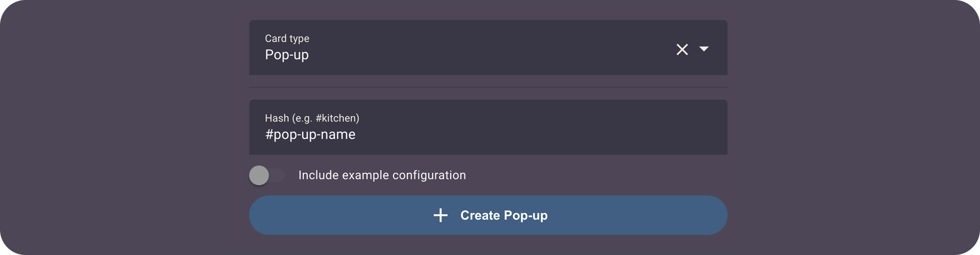Clear the Card type selection with X
Image resolution: width=980 pixels, height=255 pixels.
click(x=682, y=49)
